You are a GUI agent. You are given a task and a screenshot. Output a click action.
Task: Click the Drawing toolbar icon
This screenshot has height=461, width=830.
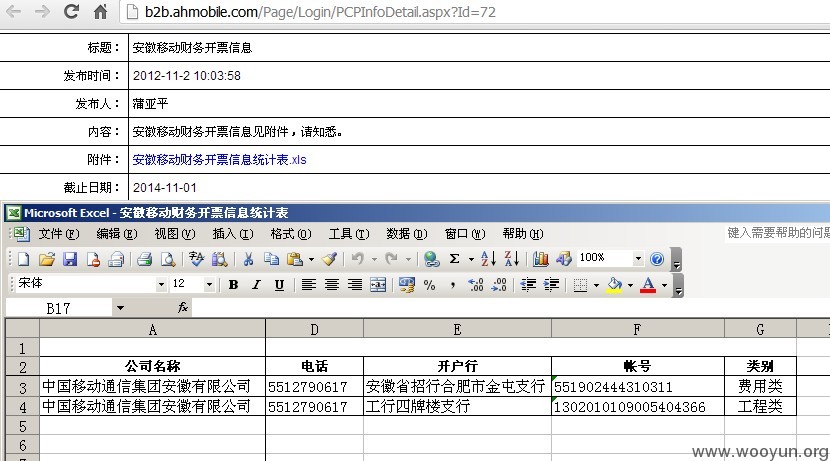(563, 259)
